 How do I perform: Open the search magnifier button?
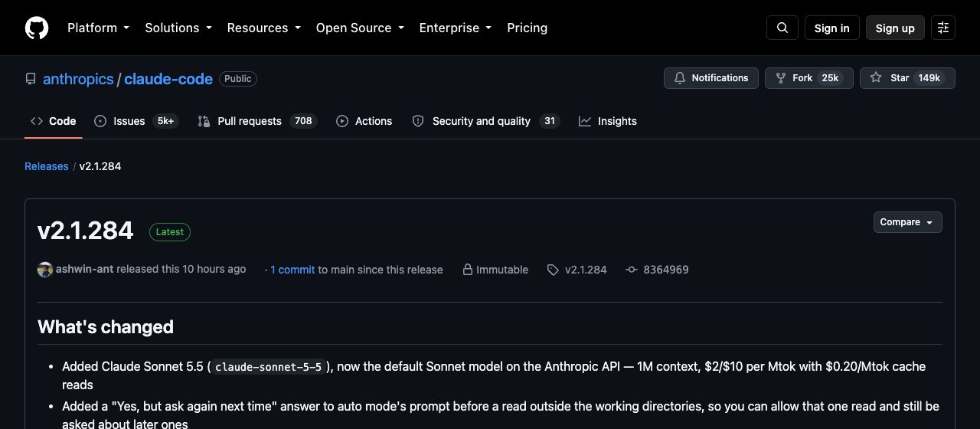pyautogui.click(x=782, y=28)
